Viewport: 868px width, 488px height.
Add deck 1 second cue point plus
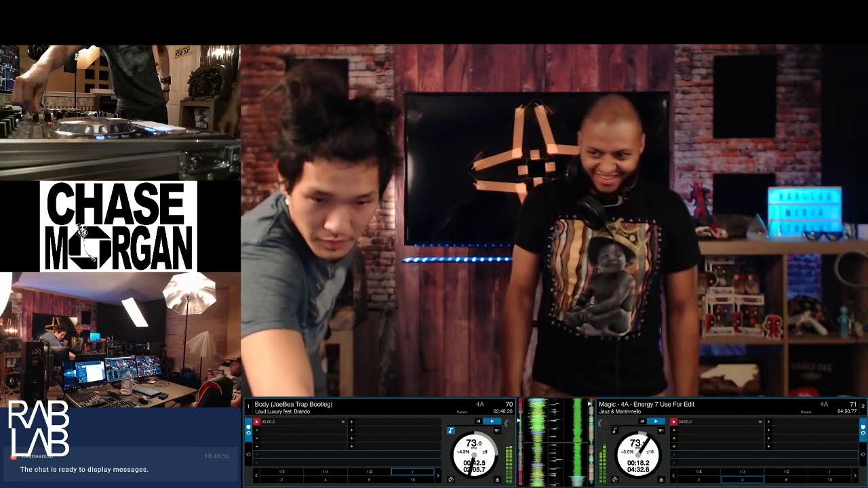pos(257,430)
